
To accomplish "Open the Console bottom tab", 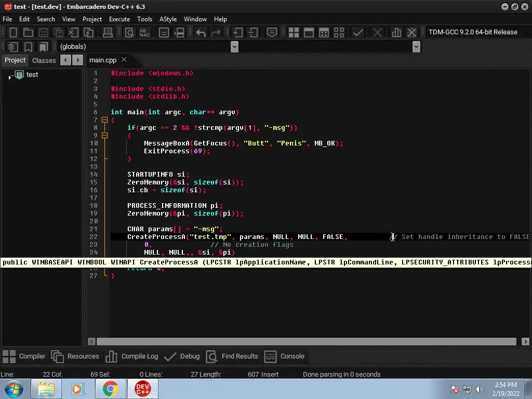I will coord(284,356).
